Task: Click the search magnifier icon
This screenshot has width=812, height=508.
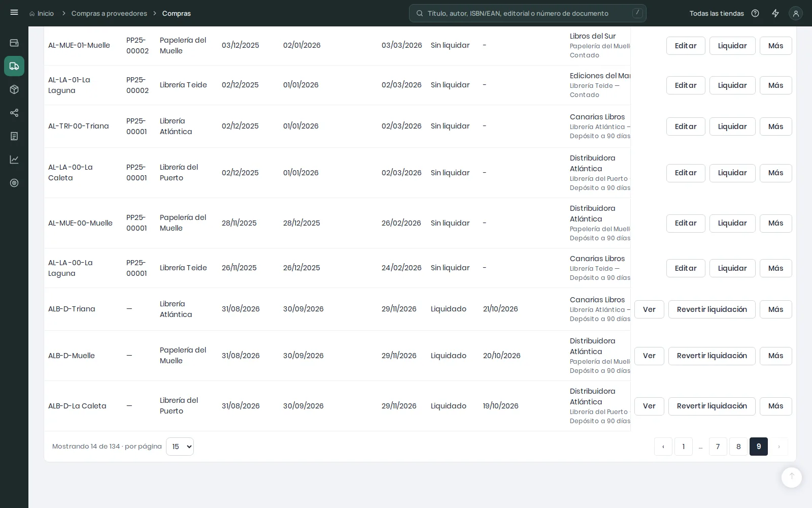Action: [x=420, y=13]
